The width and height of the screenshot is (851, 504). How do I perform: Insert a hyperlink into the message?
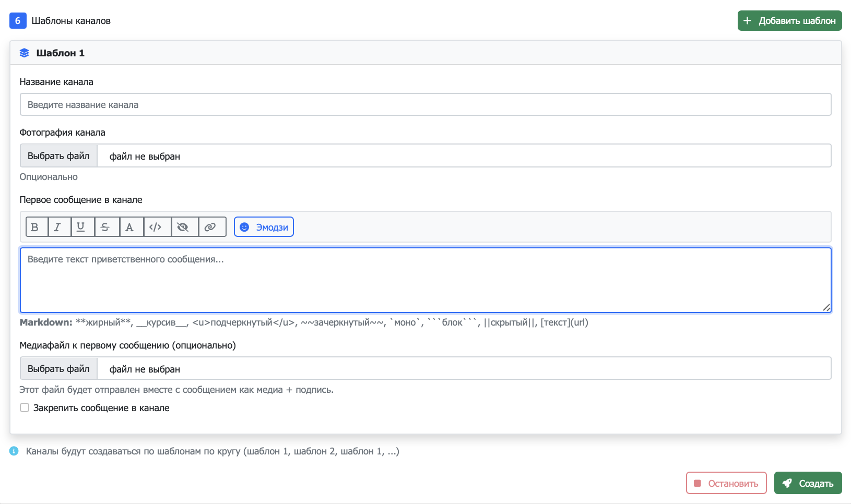210,227
